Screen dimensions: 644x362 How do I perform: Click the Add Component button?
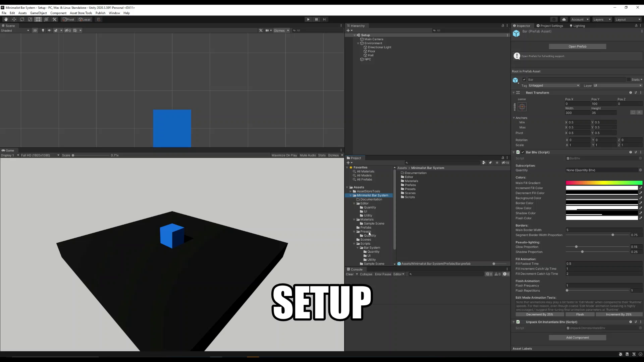[578, 337]
